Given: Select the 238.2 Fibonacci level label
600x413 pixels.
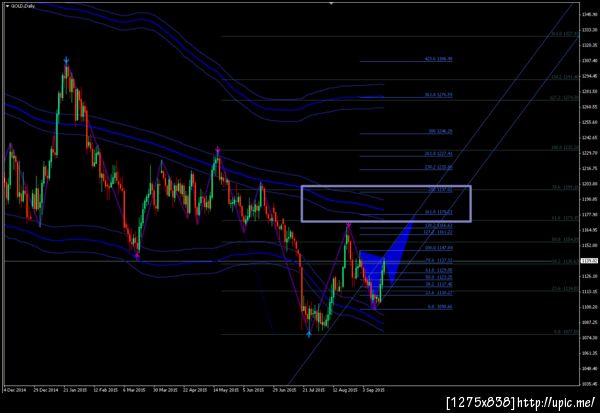Looking at the screenshot, I should [439, 167].
